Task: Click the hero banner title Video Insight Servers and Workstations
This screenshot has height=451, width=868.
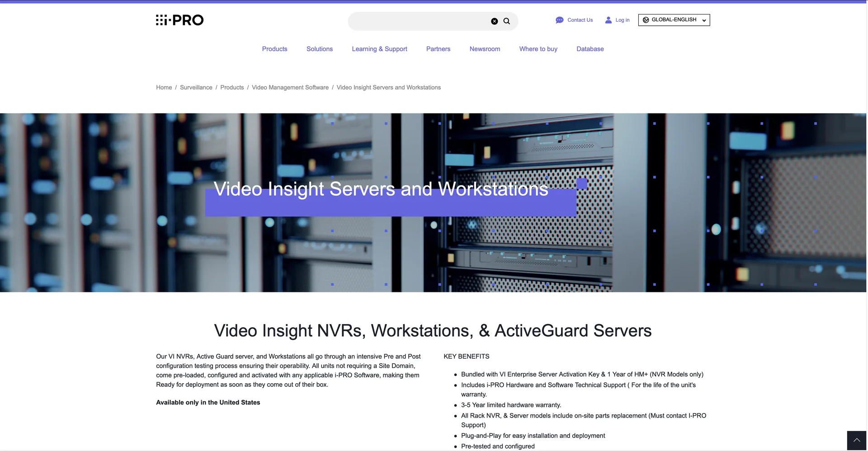Action: (x=381, y=189)
